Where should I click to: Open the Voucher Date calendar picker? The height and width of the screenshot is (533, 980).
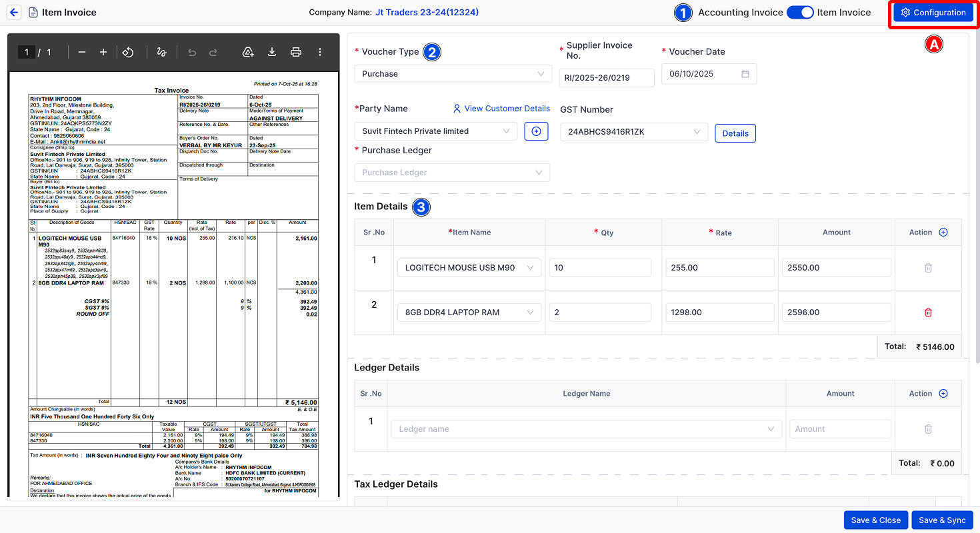(745, 74)
